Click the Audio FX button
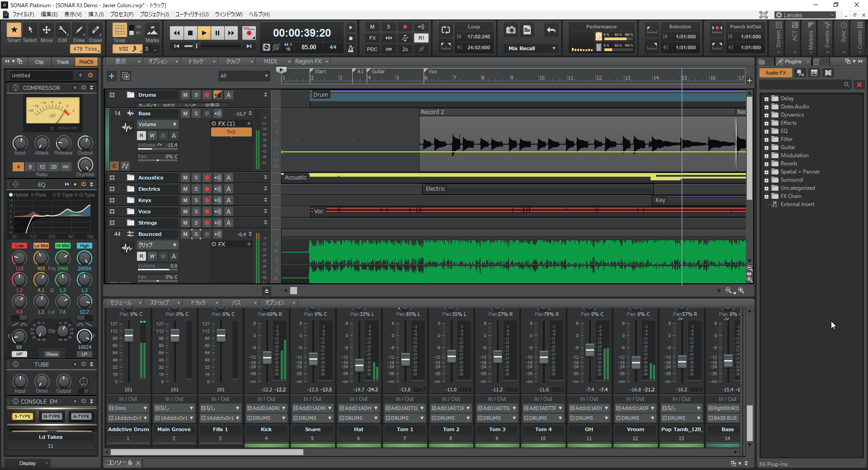Image resolution: width=868 pixels, height=470 pixels. coord(775,73)
